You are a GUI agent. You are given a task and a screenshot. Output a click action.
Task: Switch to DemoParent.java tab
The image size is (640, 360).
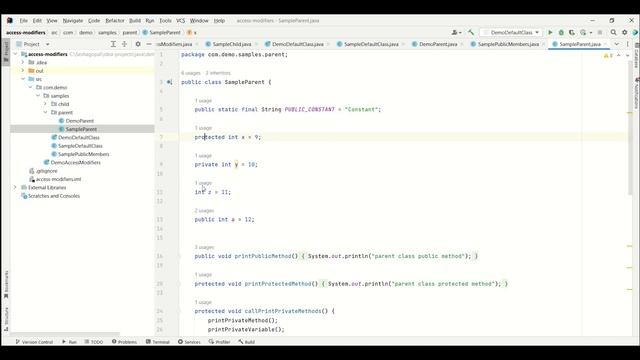438,44
